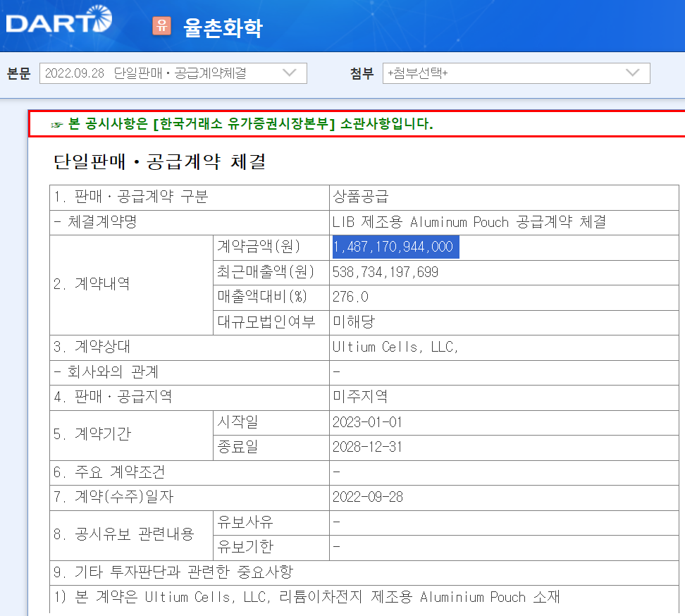Click the green 한국거래소 notice text
The image size is (685, 616).
point(250,124)
